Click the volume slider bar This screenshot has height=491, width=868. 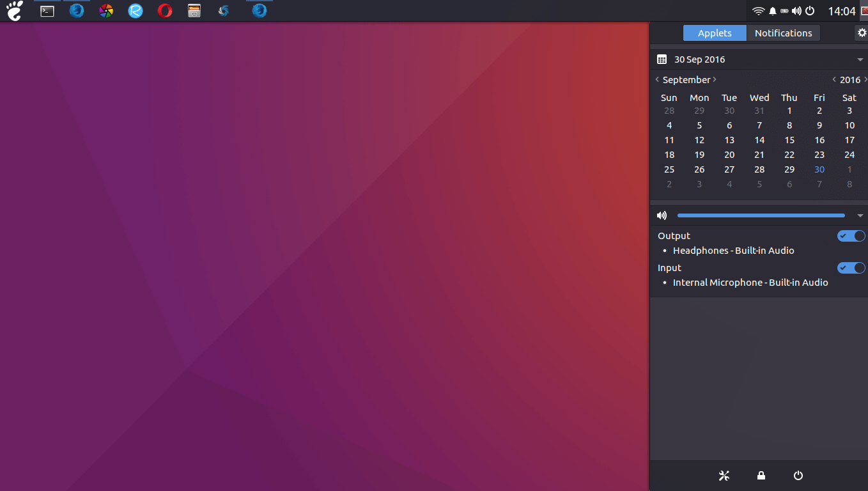[x=761, y=215]
